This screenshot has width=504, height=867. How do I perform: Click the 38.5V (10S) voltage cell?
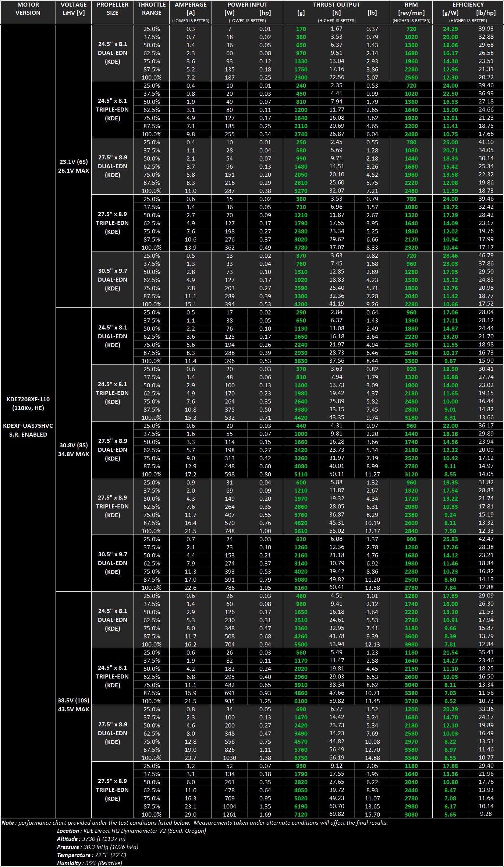point(74,700)
